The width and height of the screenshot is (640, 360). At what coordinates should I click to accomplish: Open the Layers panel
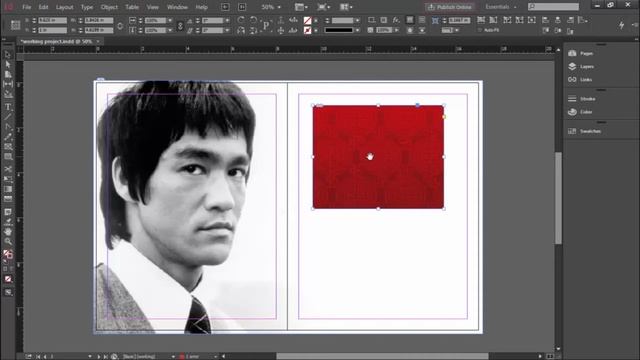pyautogui.click(x=581, y=67)
